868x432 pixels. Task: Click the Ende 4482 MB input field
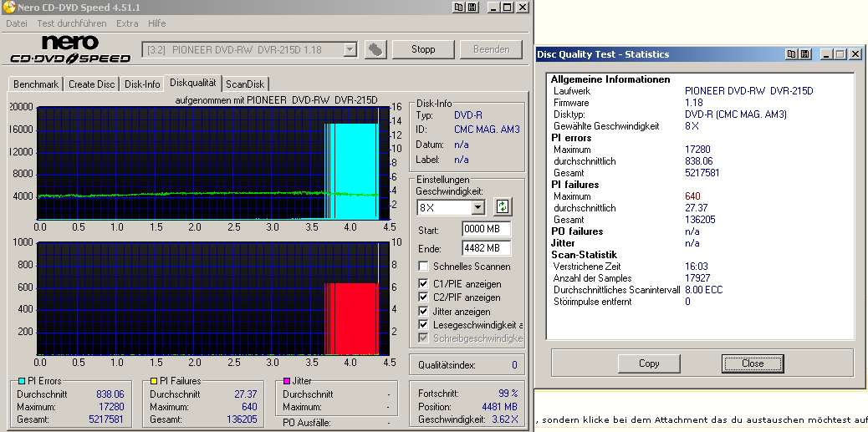click(485, 248)
